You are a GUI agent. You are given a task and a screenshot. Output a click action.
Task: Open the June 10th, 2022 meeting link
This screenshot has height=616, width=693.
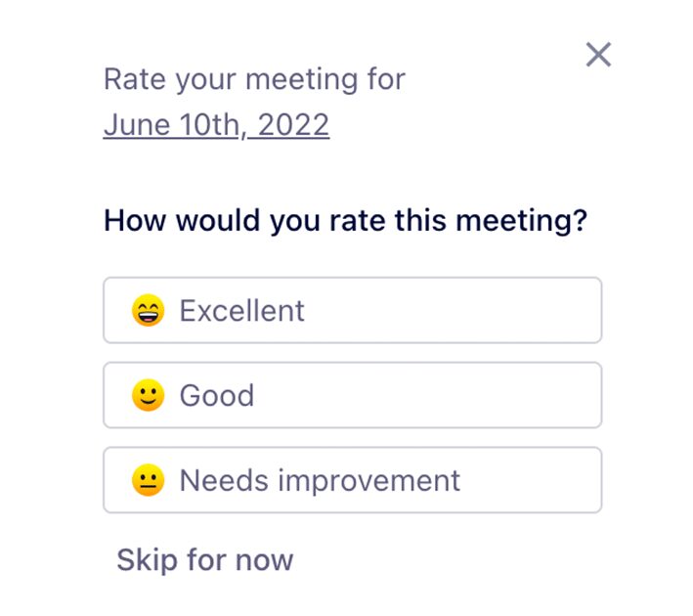(x=216, y=125)
